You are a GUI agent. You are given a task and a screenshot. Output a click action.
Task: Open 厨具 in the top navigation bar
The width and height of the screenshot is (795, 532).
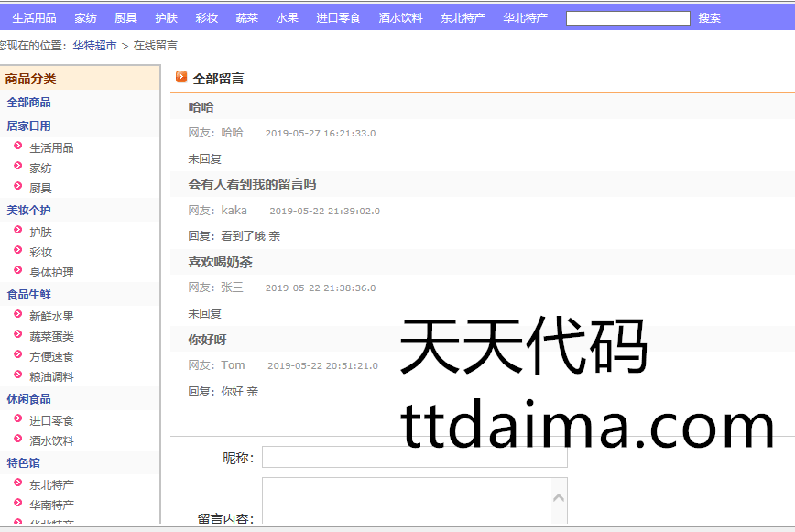[125, 18]
